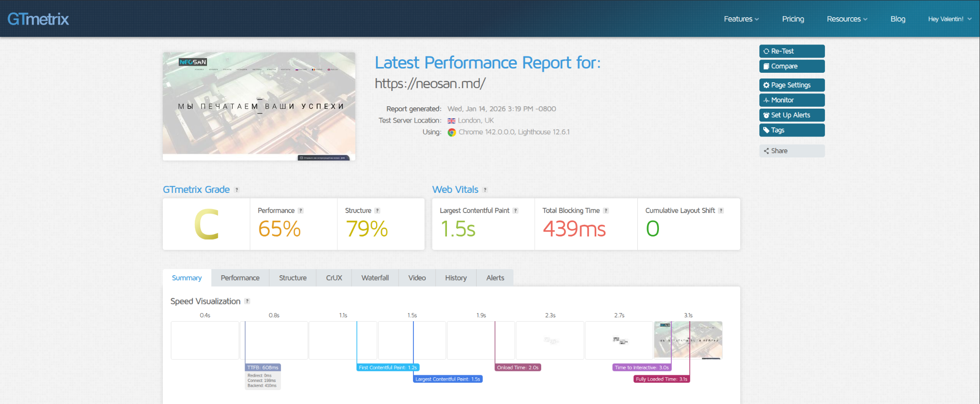
Task: Click the neosan.md site screenshot thumbnail
Action: click(x=259, y=106)
